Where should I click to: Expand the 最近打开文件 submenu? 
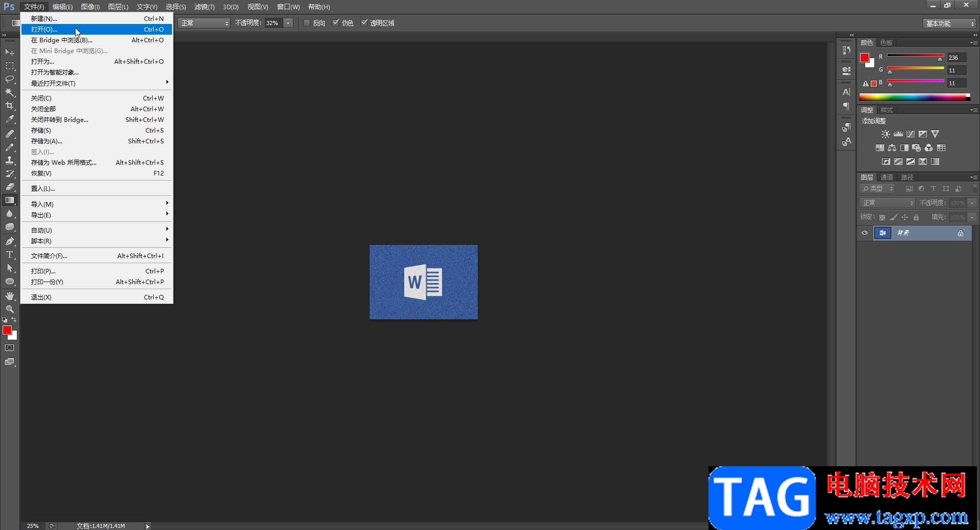pyautogui.click(x=97, y=83)
